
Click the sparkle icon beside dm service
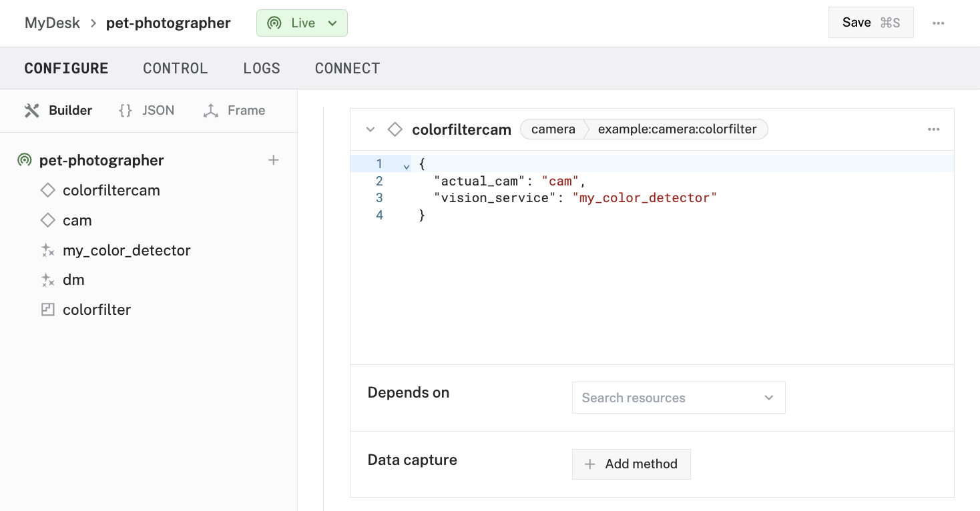(x=47, y=280)
